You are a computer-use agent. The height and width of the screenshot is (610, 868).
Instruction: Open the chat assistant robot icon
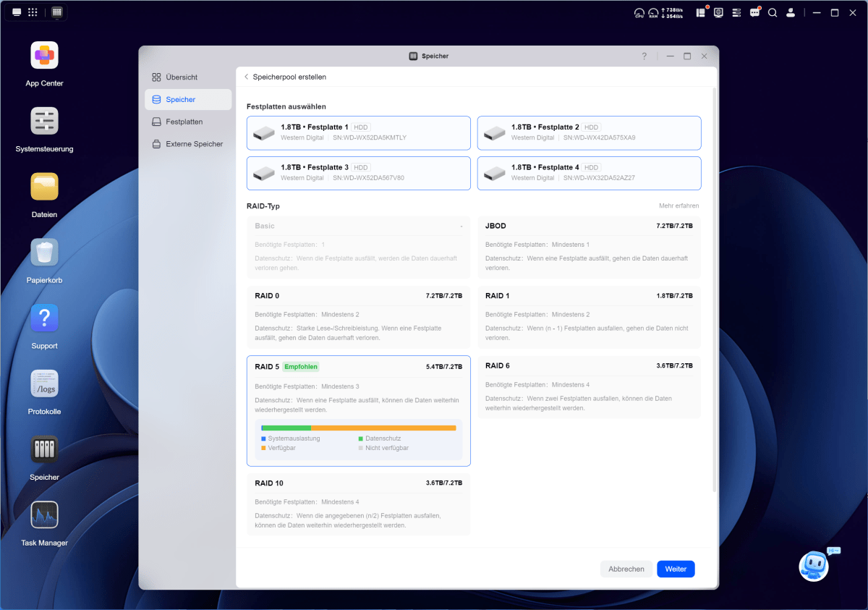point(814,566)
